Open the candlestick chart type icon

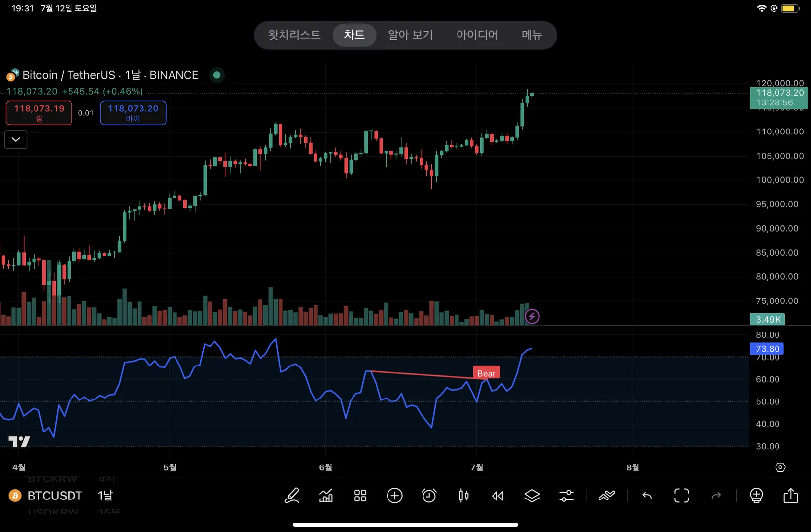coord(463,496)
